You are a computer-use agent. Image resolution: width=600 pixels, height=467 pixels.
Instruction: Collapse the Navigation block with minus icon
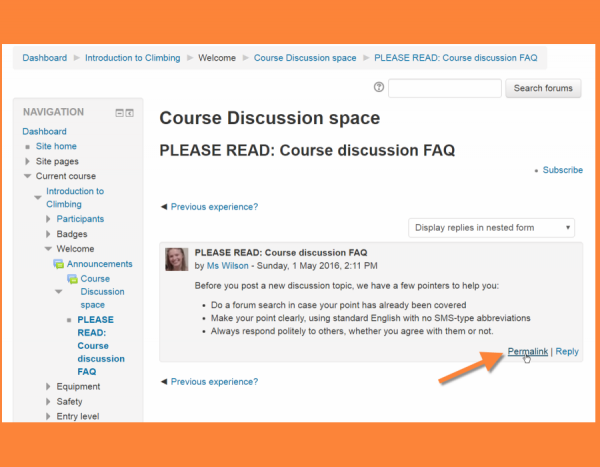[119, 113]
